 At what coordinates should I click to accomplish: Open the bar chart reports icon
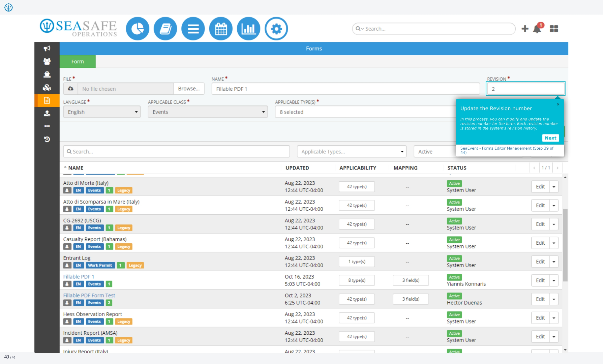(248, 29)
